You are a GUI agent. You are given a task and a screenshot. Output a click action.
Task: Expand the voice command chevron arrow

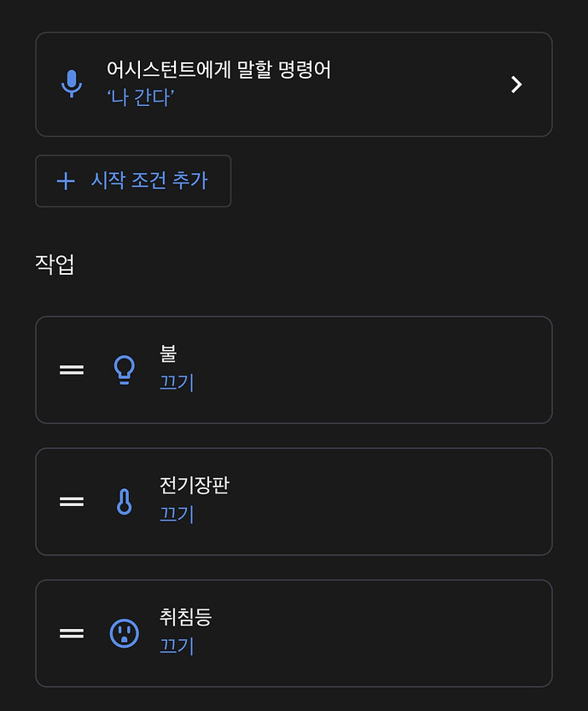click(515, 84)
